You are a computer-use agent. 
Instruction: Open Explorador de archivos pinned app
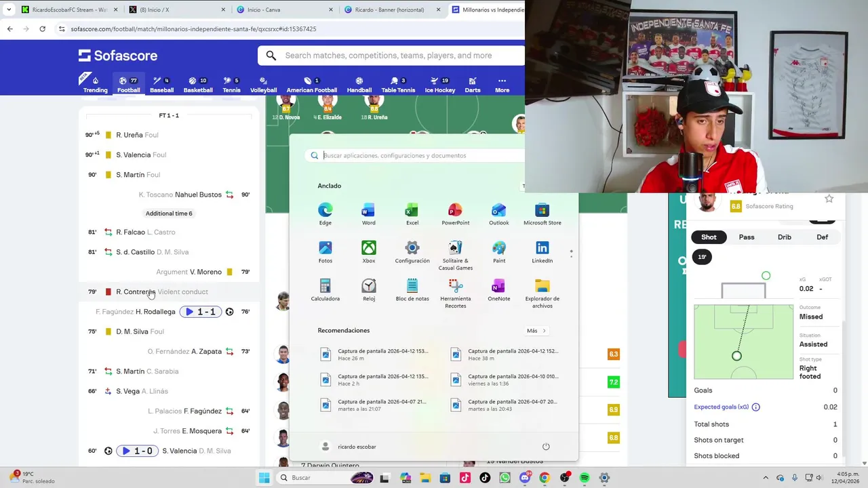542,293
